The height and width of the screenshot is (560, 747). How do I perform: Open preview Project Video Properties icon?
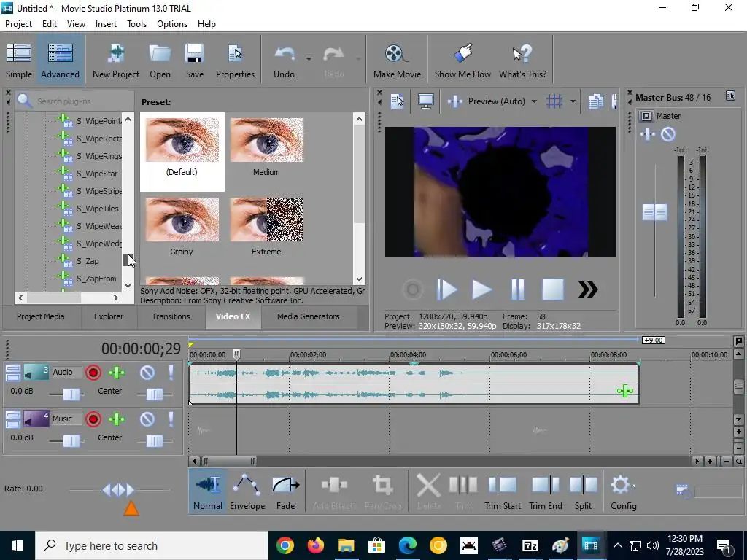pos(396,101)
